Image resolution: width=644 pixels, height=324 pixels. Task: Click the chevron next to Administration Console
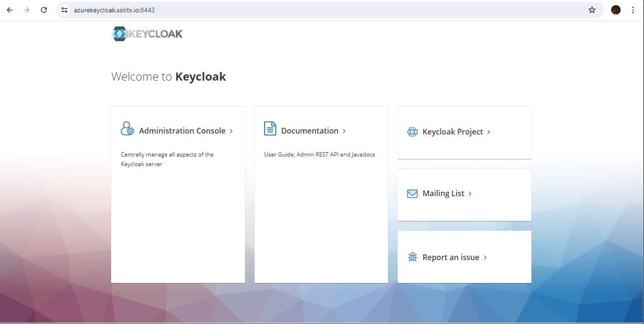tap(231, 131)
